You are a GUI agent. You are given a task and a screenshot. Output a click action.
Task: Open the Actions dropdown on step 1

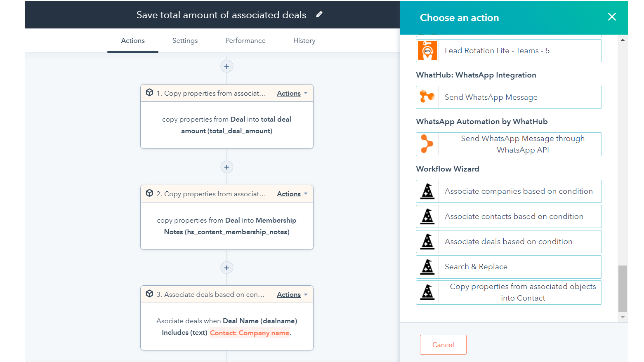291,93
